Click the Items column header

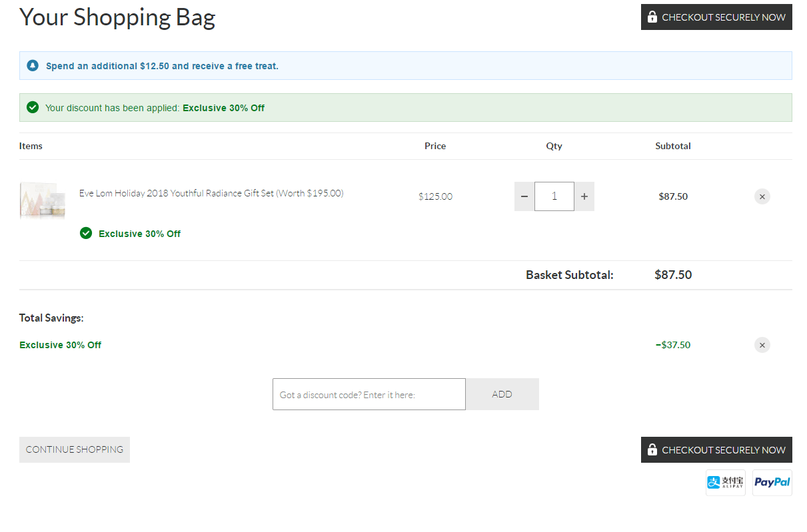[x=31, y=146]
